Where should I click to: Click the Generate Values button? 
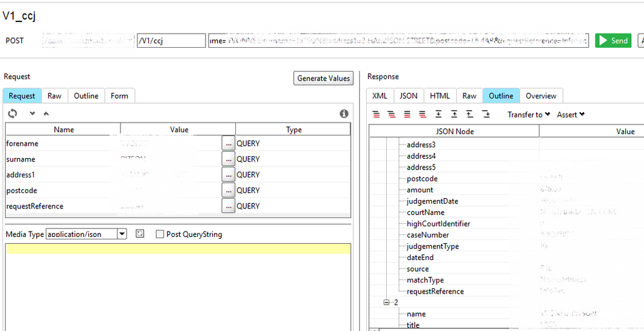coord(323,78)
